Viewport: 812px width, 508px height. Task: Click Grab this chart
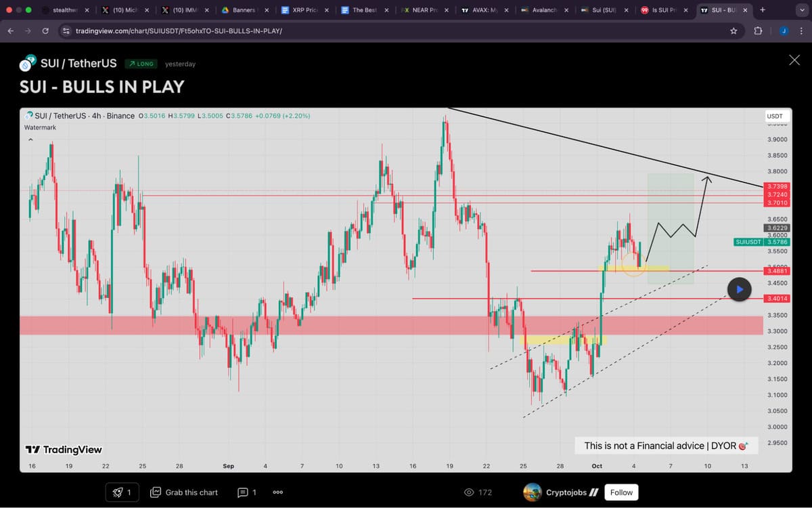pyautogui.click(x=184, y=492)
